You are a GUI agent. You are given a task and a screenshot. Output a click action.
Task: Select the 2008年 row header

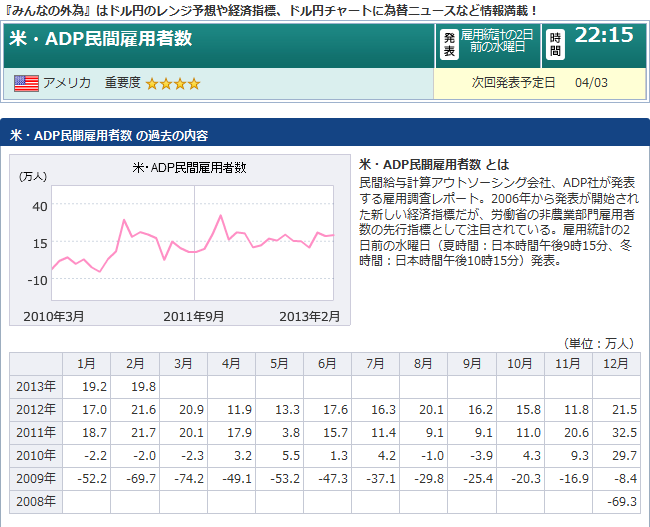pyautogui.click(x=35, y=501)
